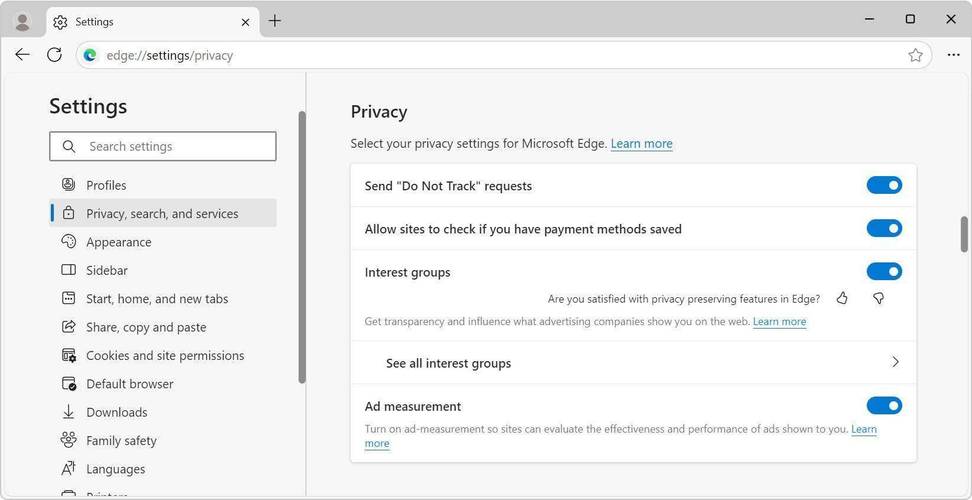Screen dimensions: 972x500
Task: Go to Downloads settings
Action: pyautogui.click(x=116, y=412)
